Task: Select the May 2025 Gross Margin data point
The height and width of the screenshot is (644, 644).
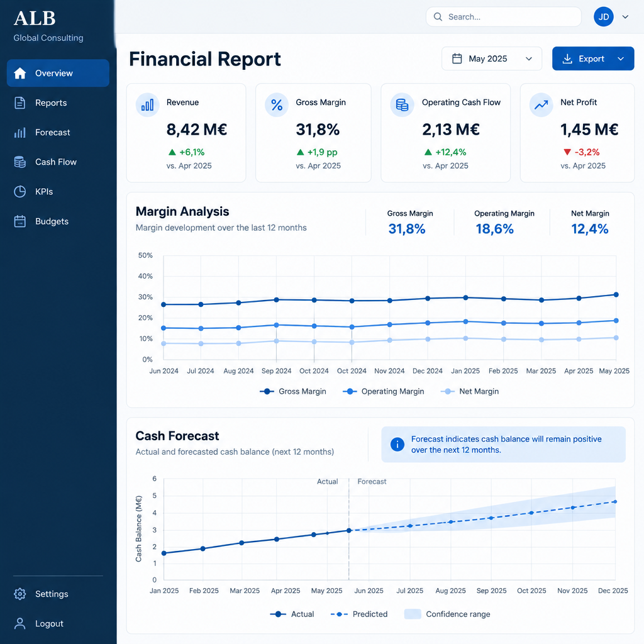Action: pyautogui.click(x=616, y=294)
